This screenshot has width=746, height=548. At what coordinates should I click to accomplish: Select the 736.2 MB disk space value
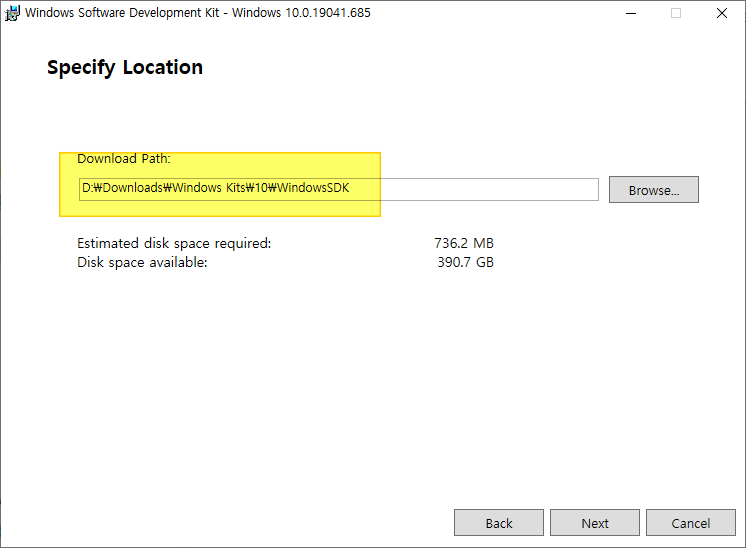(464, 243)
